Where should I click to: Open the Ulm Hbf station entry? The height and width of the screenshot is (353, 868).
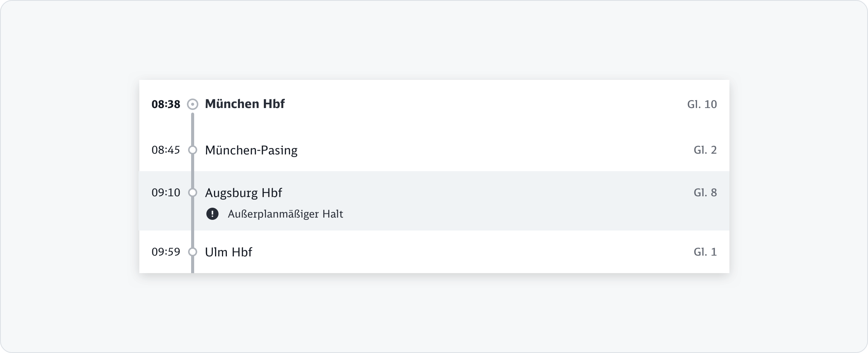[x=228, y=252]
